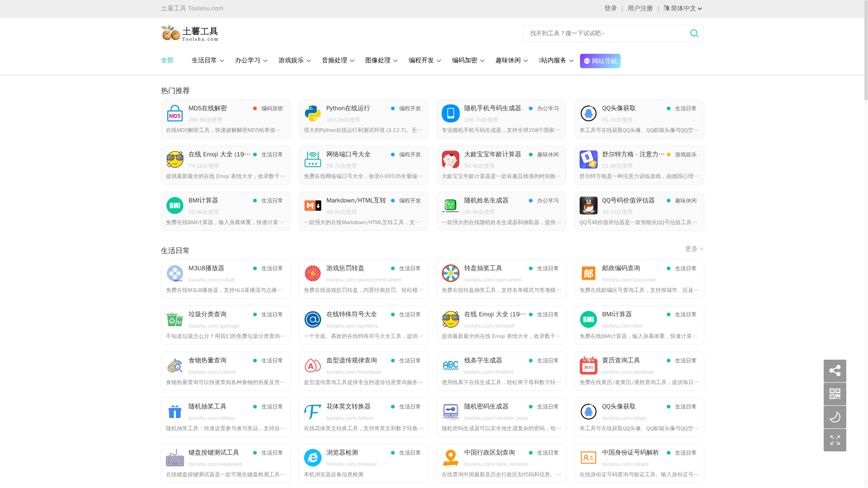The height and width of the screenshot is (488, 868).
Task: Click toolshu.com/random_pass URL text
Action: 496,418
